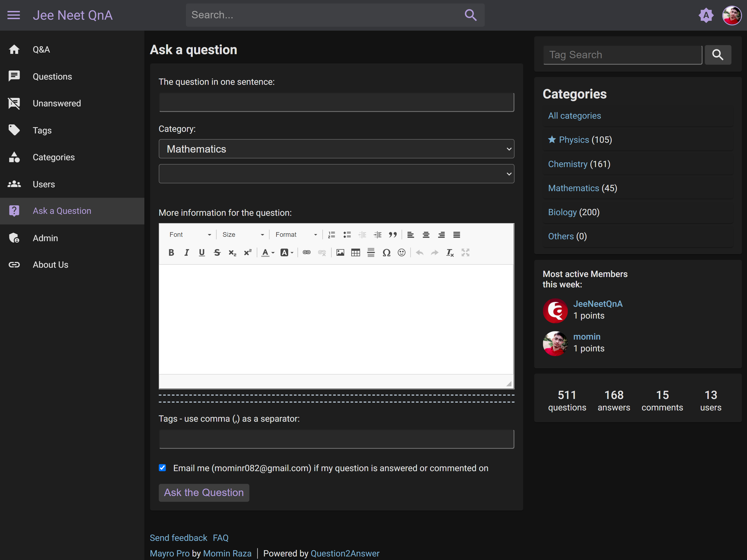
Task: Open the Mathematics category dropdown
Action: [x=336, y=149]
